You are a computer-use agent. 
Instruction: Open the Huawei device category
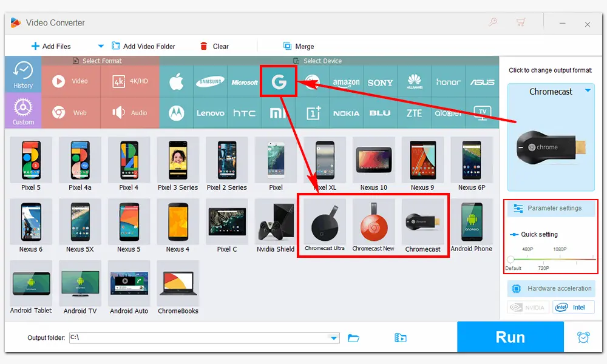415,82
